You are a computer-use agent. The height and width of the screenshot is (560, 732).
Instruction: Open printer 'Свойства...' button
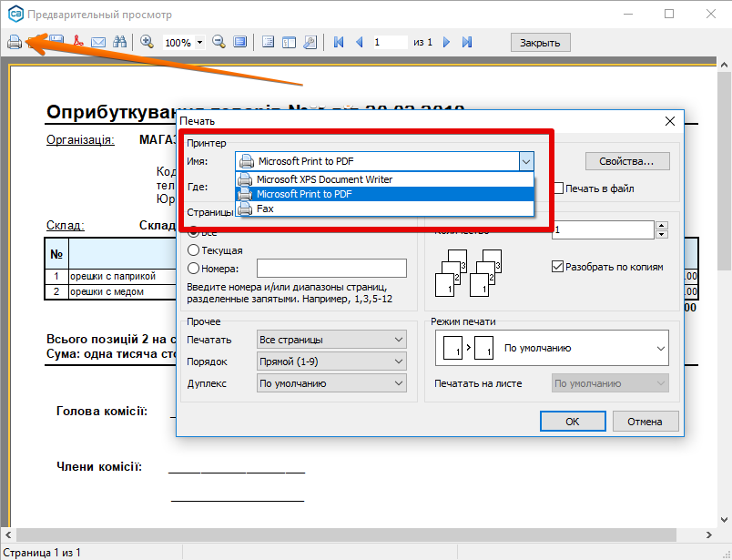[627, 161]
